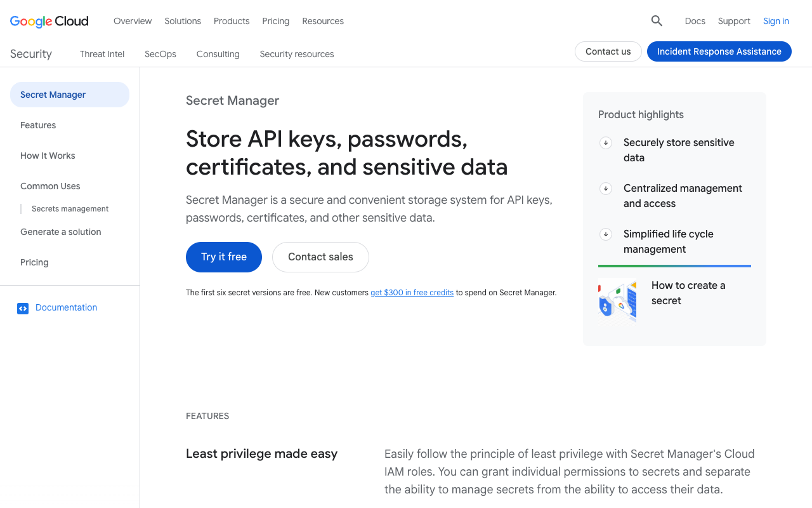
Task: Click the Product highlights heading
Action: click(641, 115)
